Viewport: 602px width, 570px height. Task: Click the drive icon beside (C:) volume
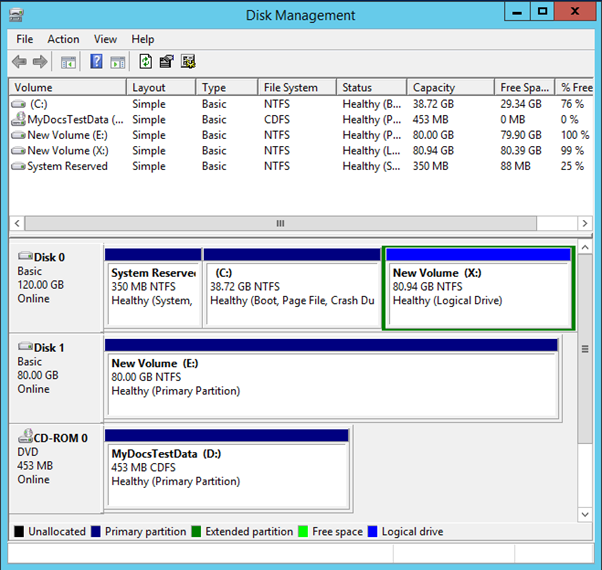(x=18, y=104)
